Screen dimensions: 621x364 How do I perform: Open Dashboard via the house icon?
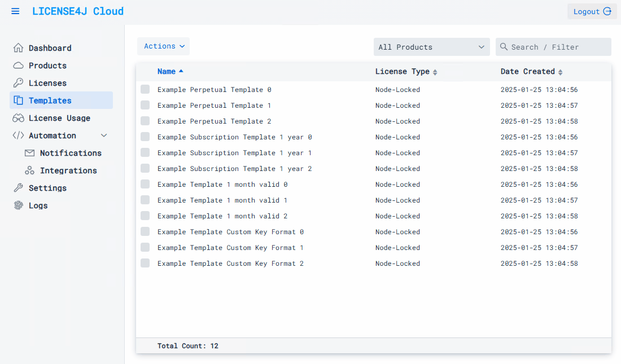click(x=19, y=48)
